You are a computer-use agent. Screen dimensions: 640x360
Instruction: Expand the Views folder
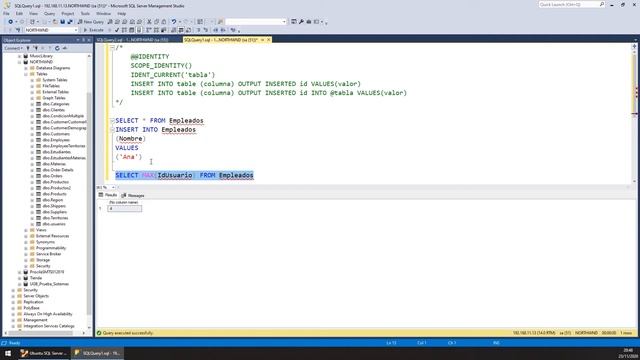point(26,230)
